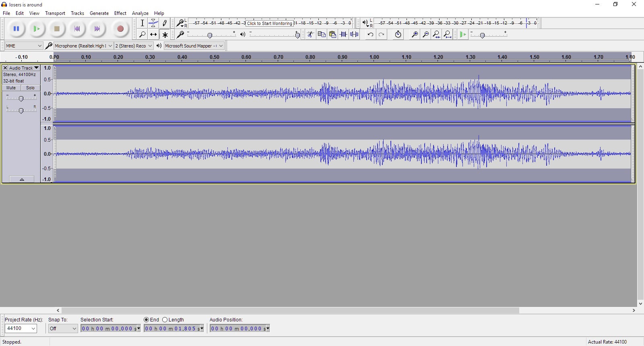The height and width of the screenshot is (346, 644).
Task: Select the Draw pencil tool
Action: (x=165, y=23)
